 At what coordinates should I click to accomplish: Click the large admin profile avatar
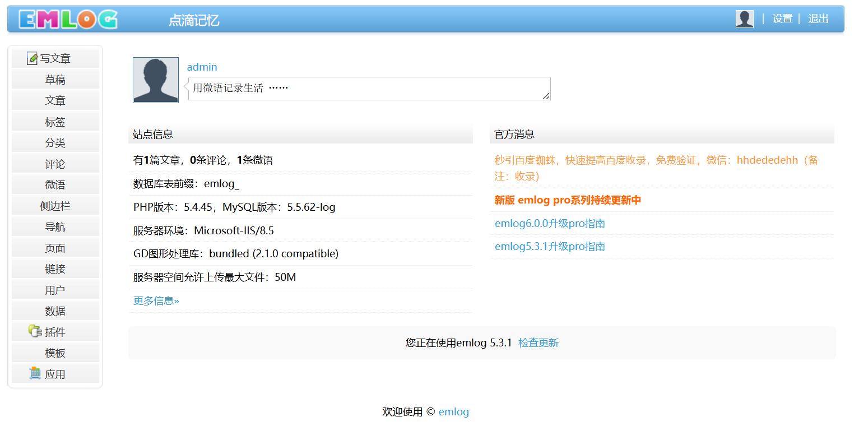[x=156, y=80]
